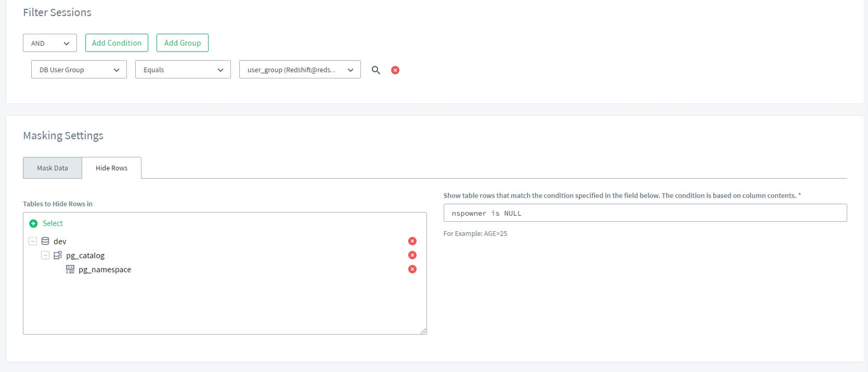Click the search magnifier icon in filter row

pyautogui.click(x=375, y=70)
